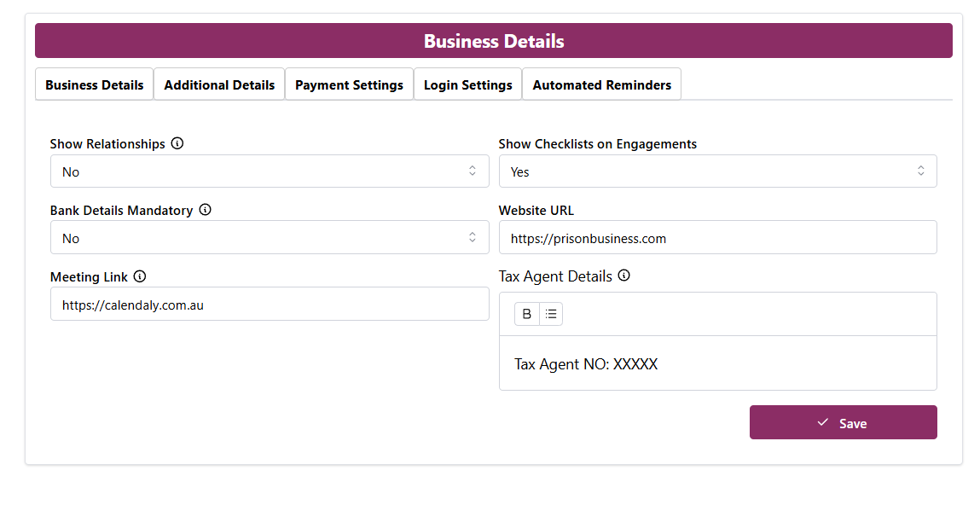Click the checkmark icon on Save button
Image resolution: width=980 pixels, height=505 pixels.
tap(822, 422)
